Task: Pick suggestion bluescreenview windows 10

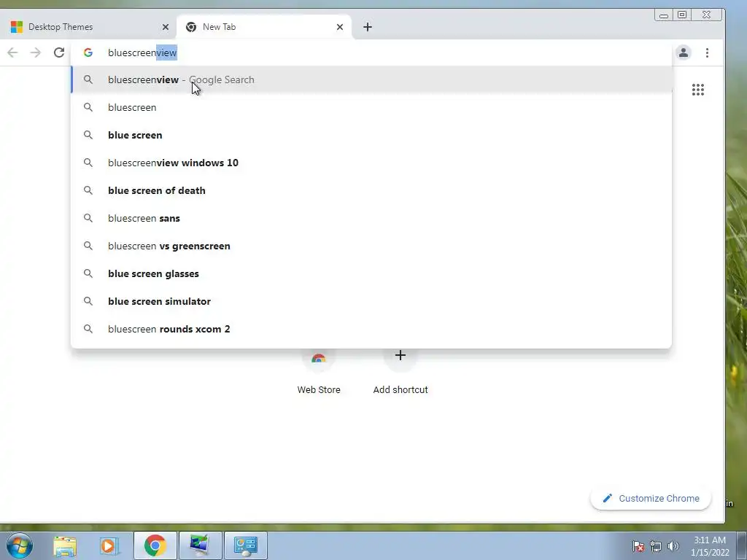Action: [x=371, y=163]
